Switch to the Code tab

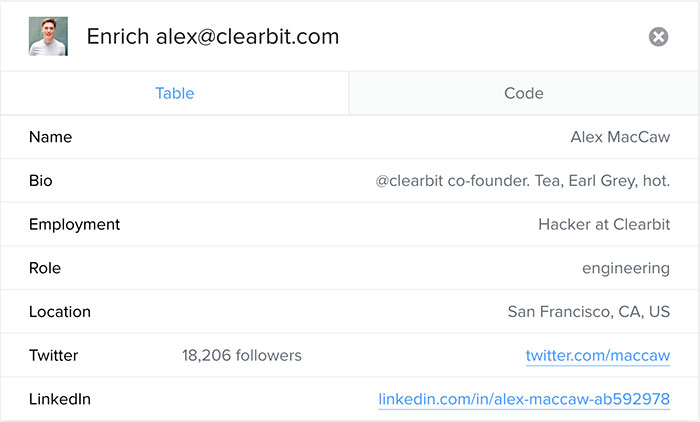pos(524,94)
